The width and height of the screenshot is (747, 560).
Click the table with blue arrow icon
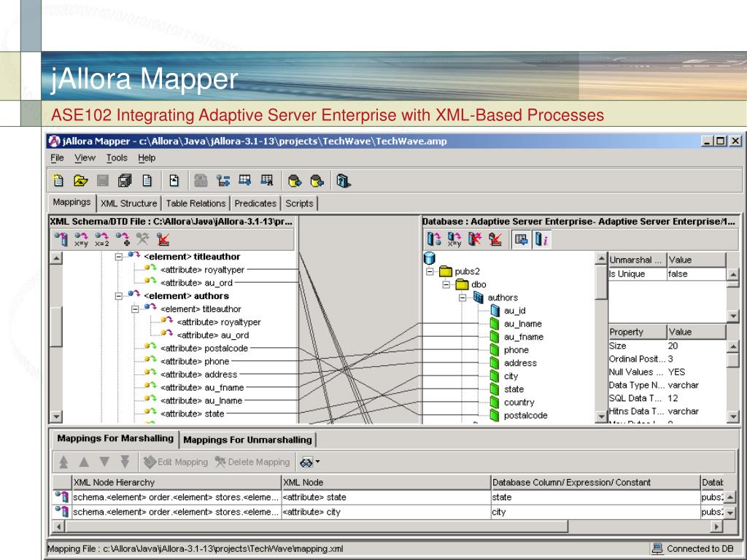click(x=245, y=180)
